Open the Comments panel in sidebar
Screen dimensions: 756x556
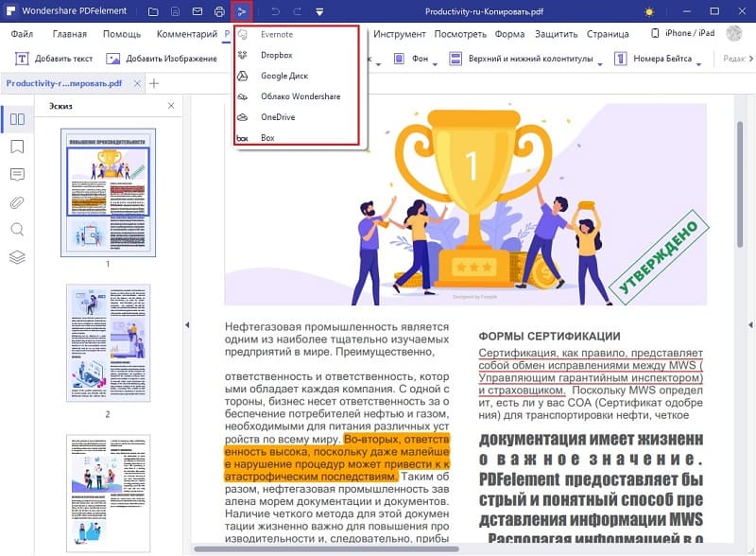[x=17, y=174]
